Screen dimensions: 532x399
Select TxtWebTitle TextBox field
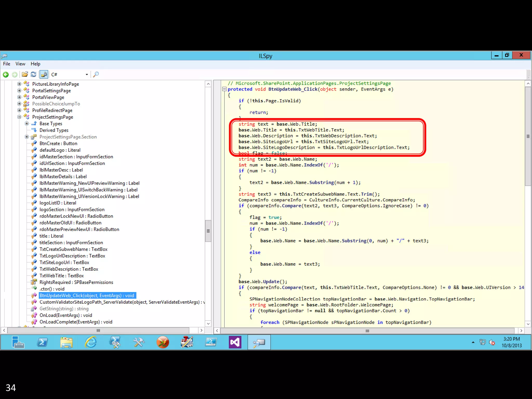[x=62, y=276]
